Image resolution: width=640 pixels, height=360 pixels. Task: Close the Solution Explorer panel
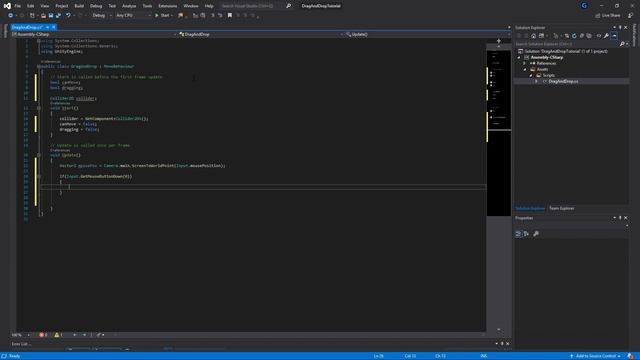(x=626, y=28)
